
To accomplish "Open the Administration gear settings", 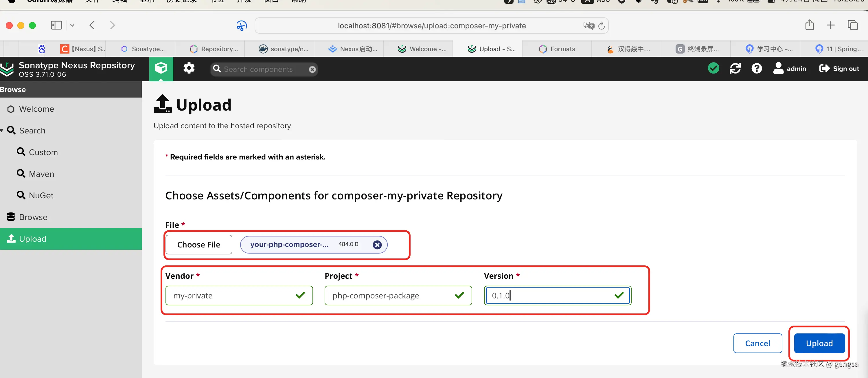I will 189,69.
